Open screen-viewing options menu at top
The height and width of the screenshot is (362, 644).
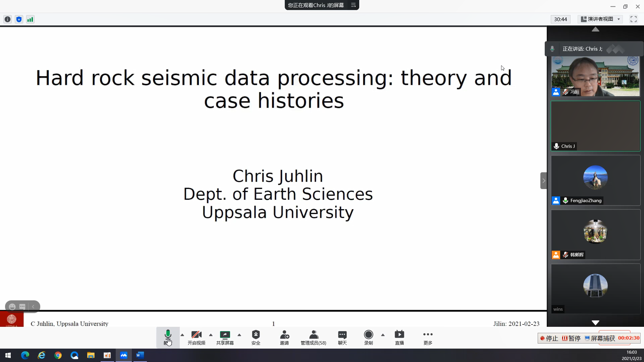click(x=353, y=5)
